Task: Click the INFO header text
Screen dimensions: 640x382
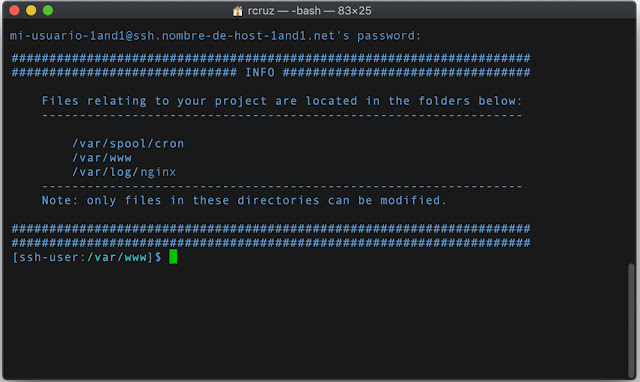Action: click(x=260, y=72)
